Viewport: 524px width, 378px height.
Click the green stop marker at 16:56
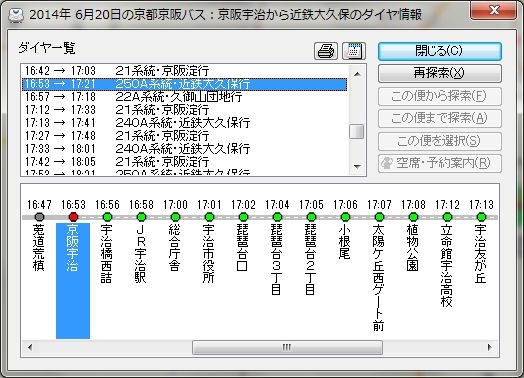tap(107, 217)
